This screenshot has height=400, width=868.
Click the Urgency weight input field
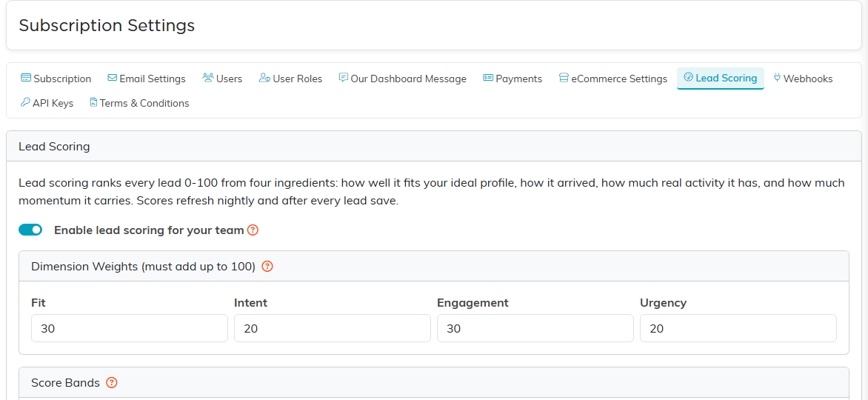coord(738,329)
